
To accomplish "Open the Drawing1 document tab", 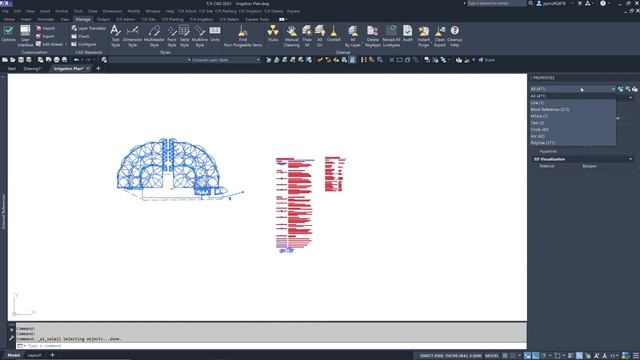I will [32, 69].
